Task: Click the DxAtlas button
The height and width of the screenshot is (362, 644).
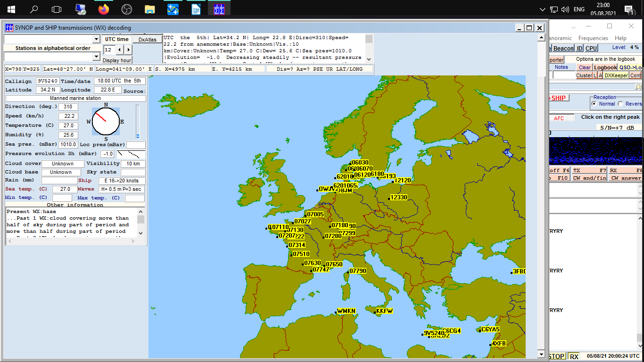Action: pyautogui.click(x=147, y=40)
